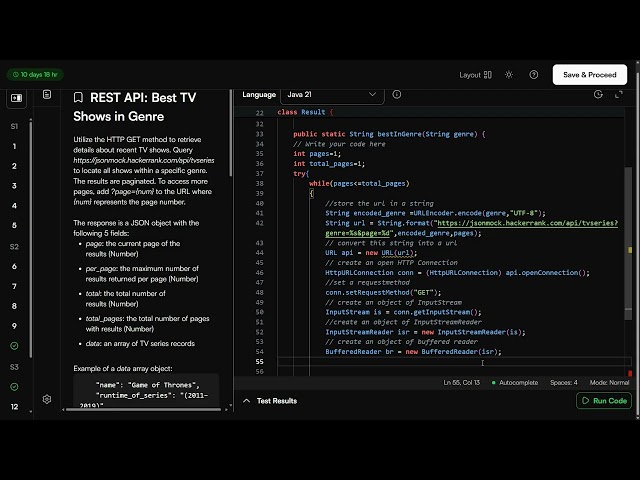The width and height of the screenshot is (640, 480).
Task: Toggle the sidebar panel icon
Action: coord(16,98)
